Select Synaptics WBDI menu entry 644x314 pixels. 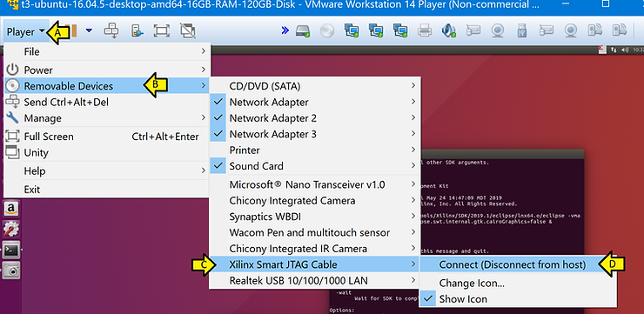[x=315, y=217]
